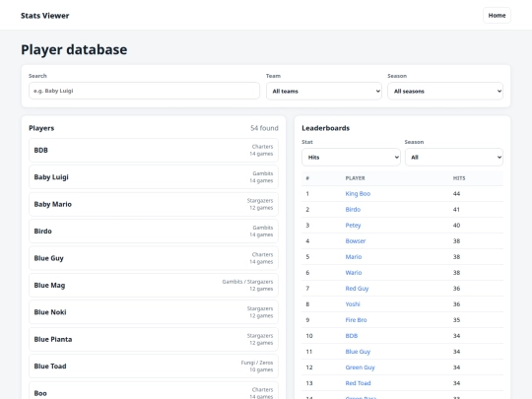532x399 pixels.
Task: Open the Birdo player card in Players list
Action: coord(154,232)
